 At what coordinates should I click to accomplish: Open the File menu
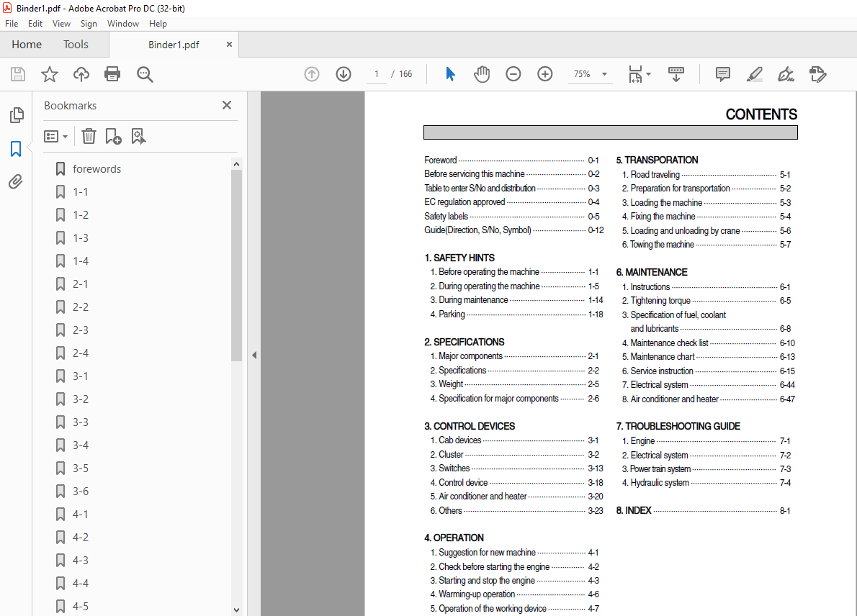[12, 24]
